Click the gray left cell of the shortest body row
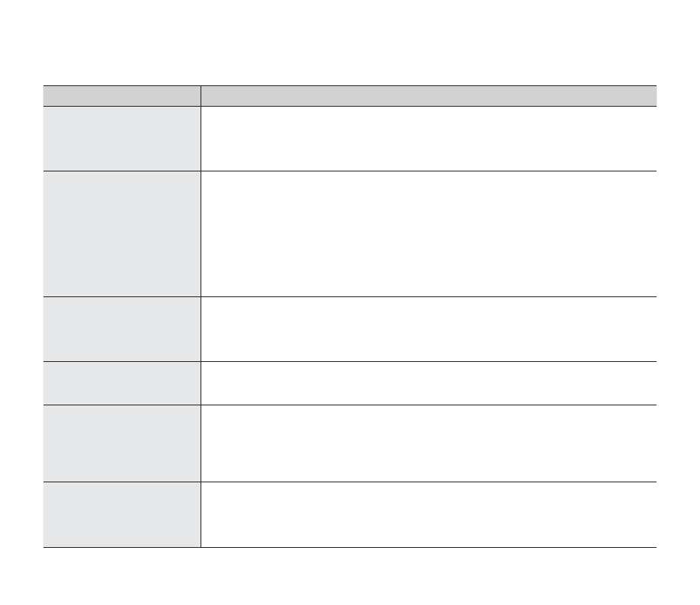Viewport: 700px width, 605px height. tap(122, 383)
